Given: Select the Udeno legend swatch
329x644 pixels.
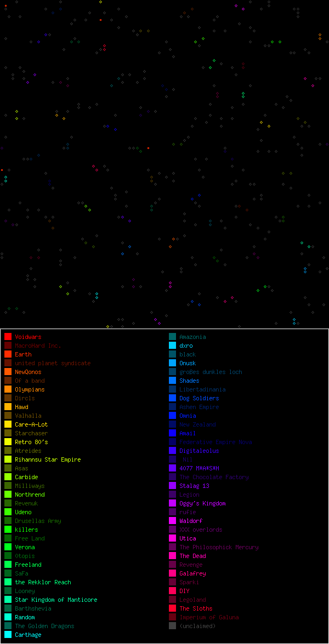Looking at the screenshot, I should [8, 512].
